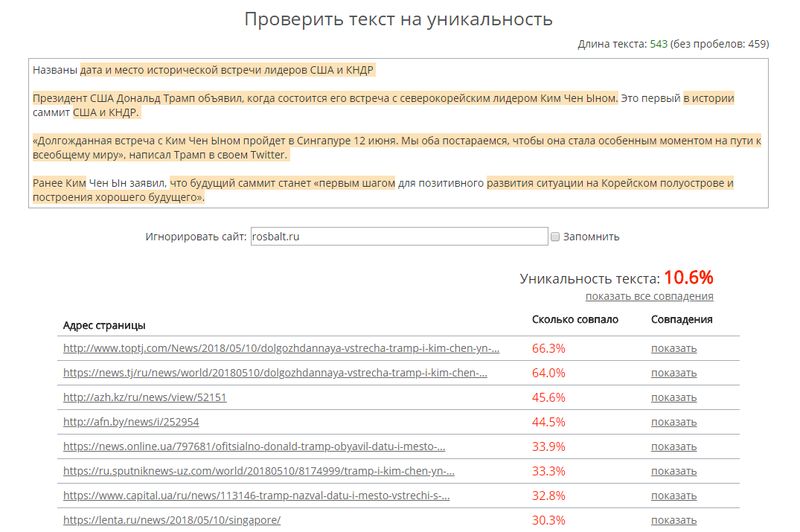Show matches for the 33.3% result

click(x=673, y=471)
